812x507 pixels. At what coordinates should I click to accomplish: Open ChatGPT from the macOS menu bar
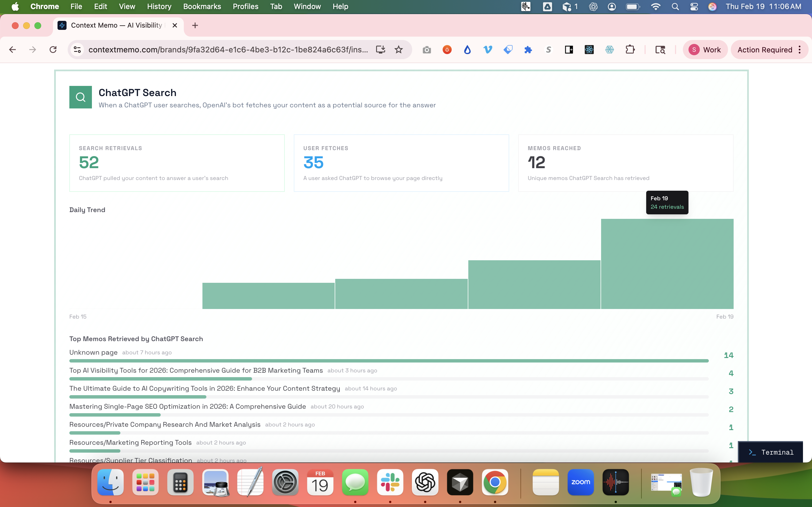click(593, 6)
